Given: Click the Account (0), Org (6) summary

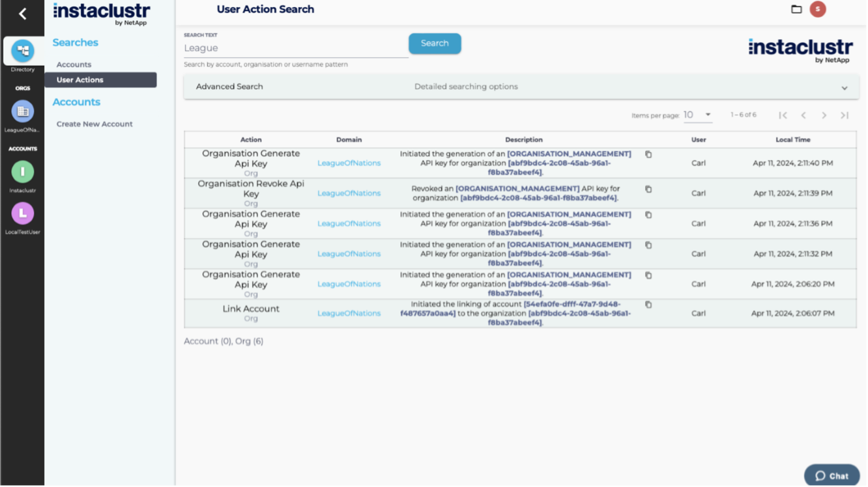Looking at the screenshot, I should (x=224, y=342).
